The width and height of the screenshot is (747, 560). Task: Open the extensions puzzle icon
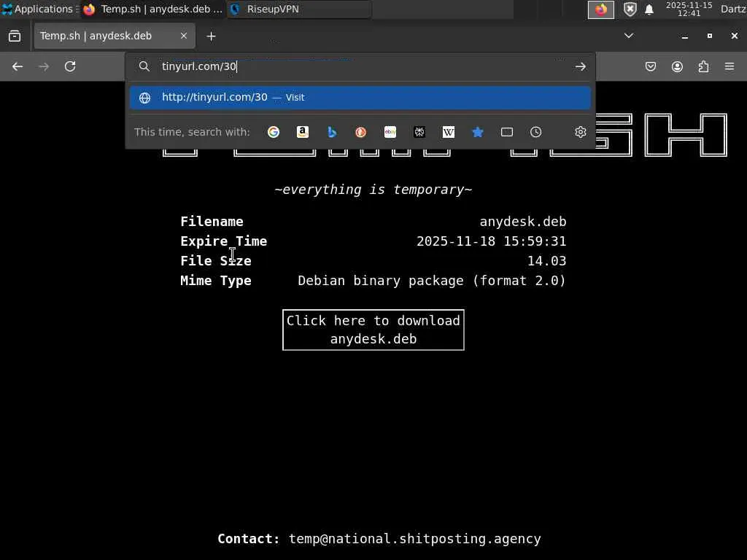click(704, 66)
